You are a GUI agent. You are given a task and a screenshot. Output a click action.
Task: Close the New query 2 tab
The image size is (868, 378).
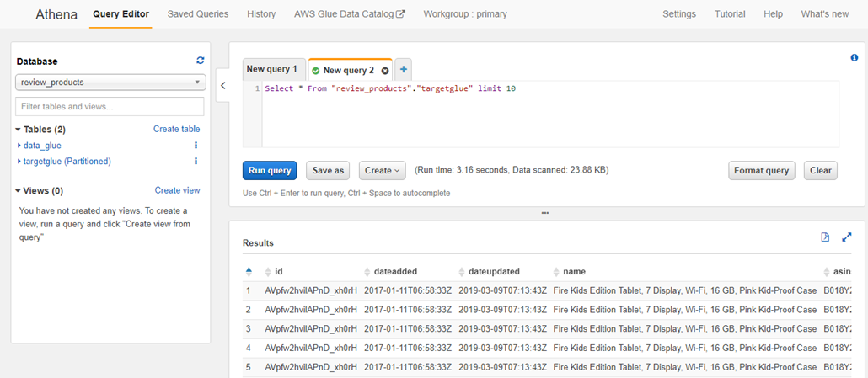point(385,71)
